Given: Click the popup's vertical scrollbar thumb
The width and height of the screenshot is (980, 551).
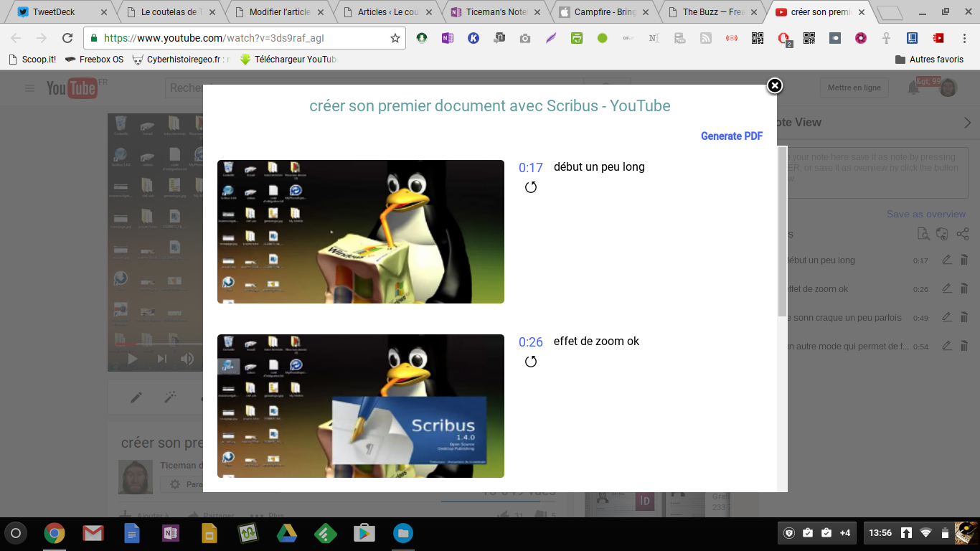Looking at the screenshot, I should (x=782, y=231).
